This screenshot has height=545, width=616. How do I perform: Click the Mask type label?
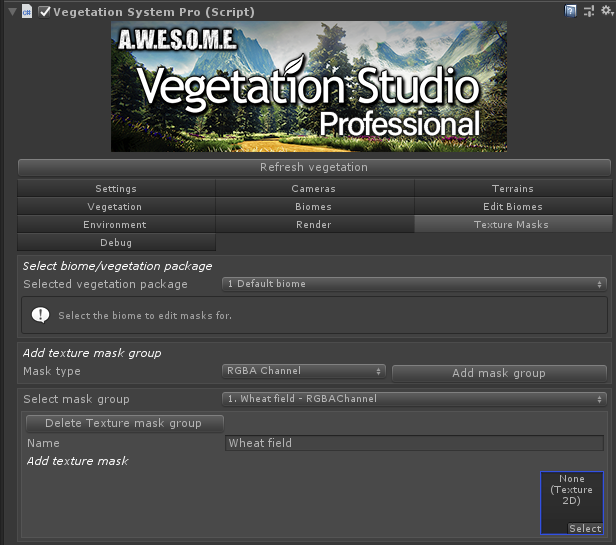coord(52,371)
